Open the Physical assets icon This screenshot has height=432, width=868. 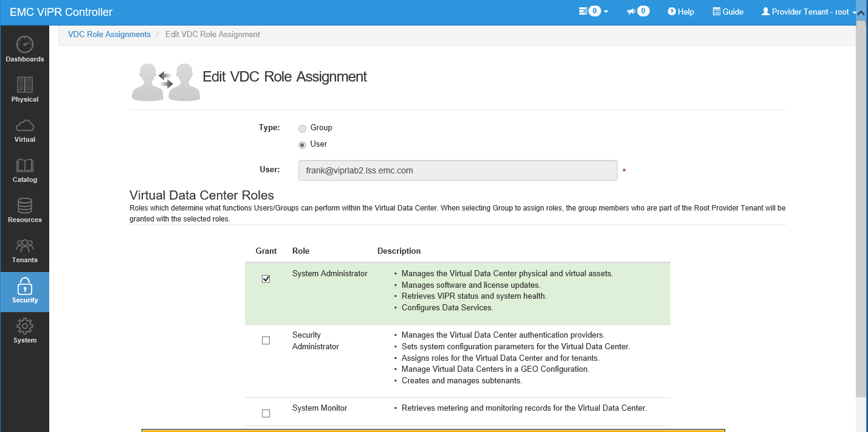tap(24, 84)
